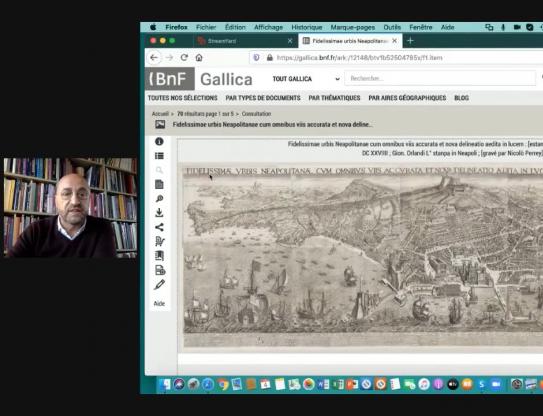Open Siri from the dock
Screen dimensions: 543x416
179,384
